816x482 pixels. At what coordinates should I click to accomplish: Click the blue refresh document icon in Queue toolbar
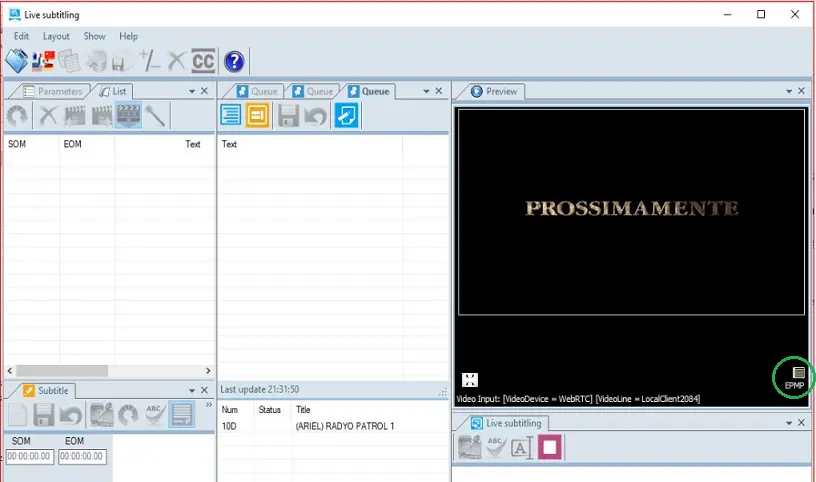pyautogui.click(x=347, y=116)
